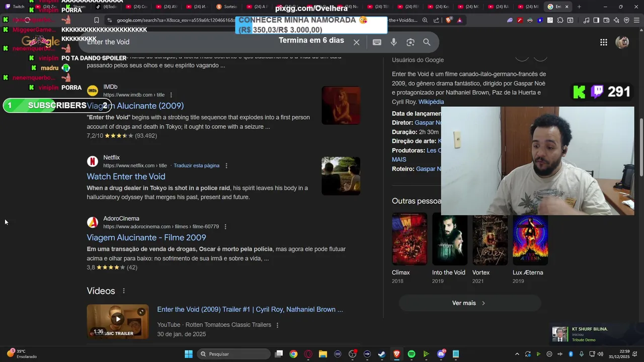Expand Ver mais under related films
Screen dimensions: 644x362
469,303
